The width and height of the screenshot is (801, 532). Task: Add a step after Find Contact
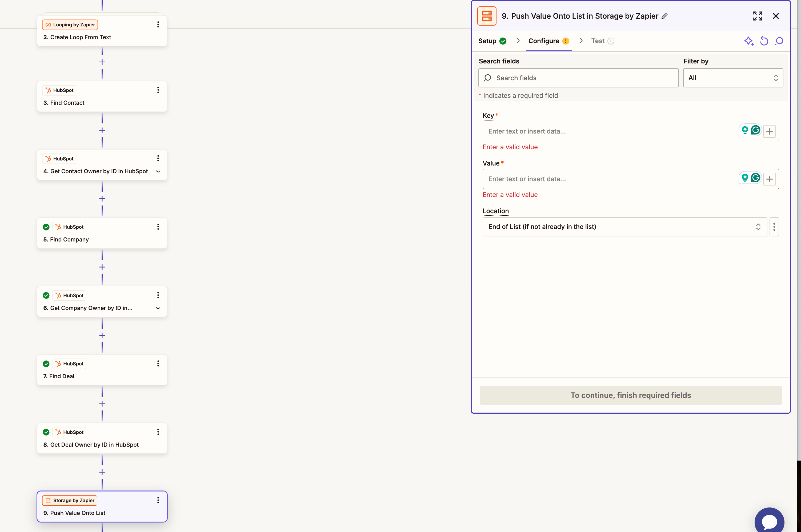pos(102,130)
